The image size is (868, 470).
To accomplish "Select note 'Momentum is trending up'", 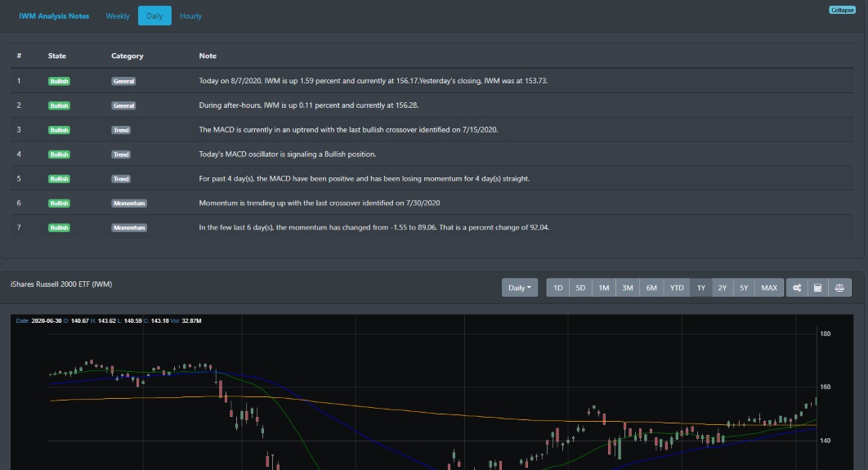I will pyautogui.click(x=320, y=203).
